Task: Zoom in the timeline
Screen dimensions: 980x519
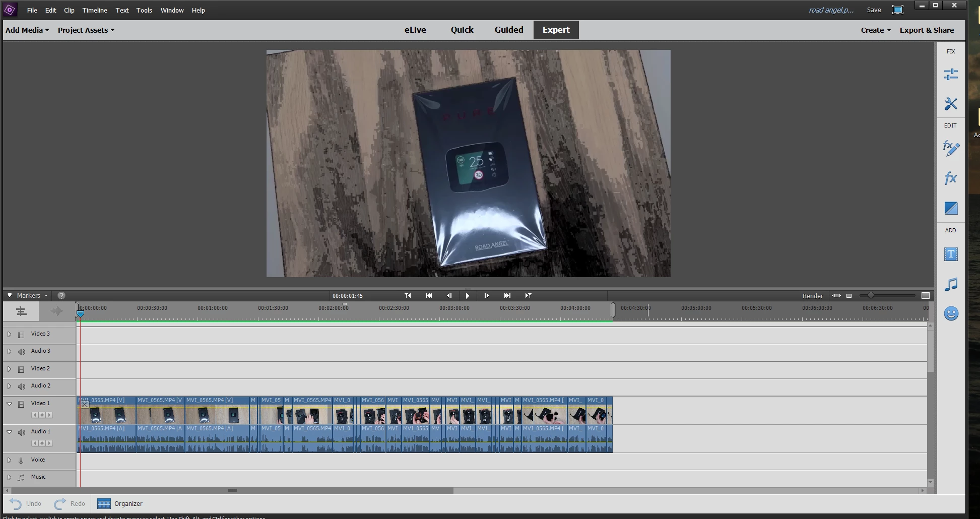Action: (x=926, y=296)
